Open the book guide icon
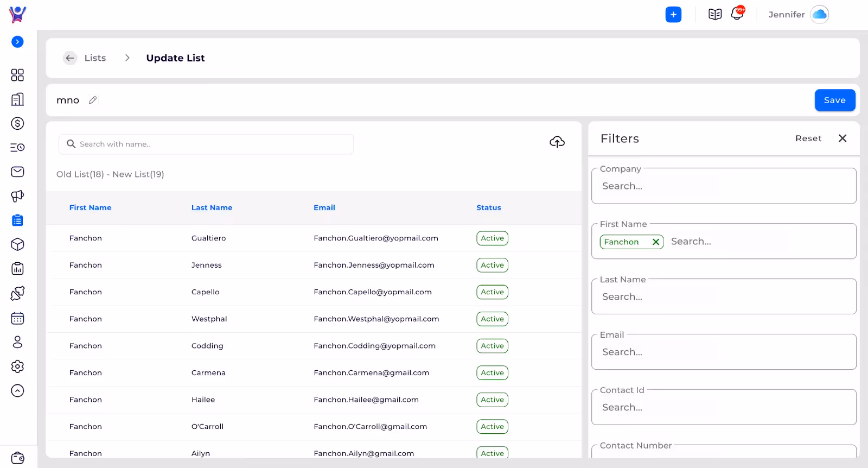Image resolution: width=868 pixels, height=468 pixels. tap(715, 15)
